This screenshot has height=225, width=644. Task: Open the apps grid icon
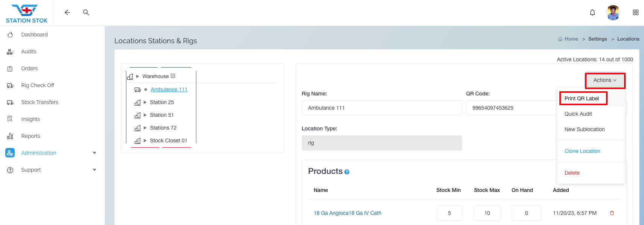tap(636, 12)
